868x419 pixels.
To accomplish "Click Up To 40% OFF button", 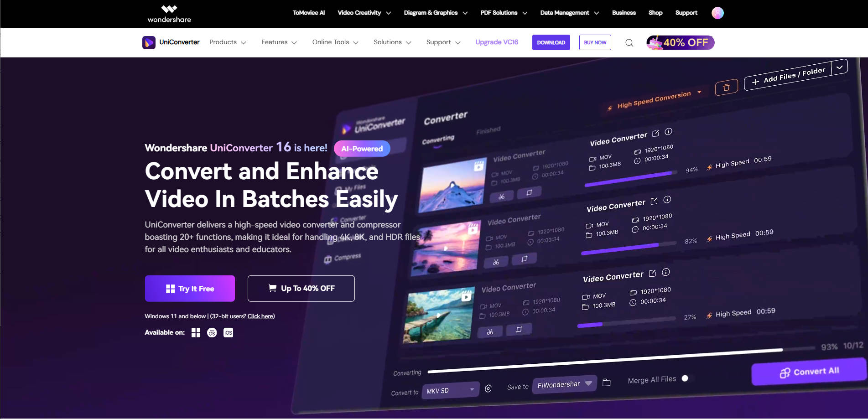I will coord(301,289).
